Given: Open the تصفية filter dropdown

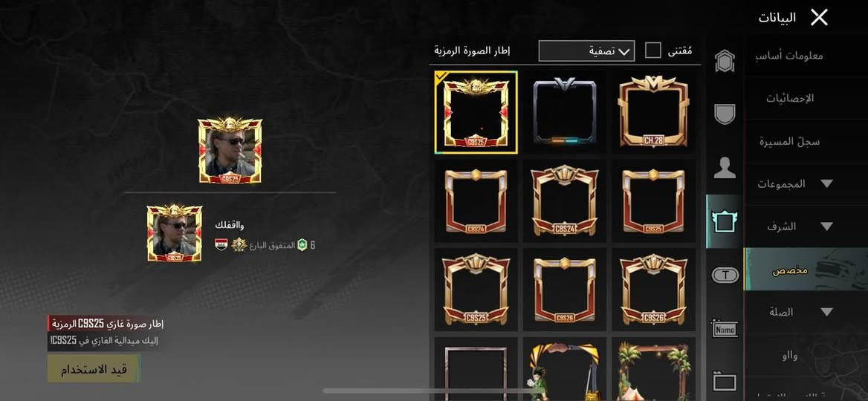Looking at the screenshot, I should point(586,51).
